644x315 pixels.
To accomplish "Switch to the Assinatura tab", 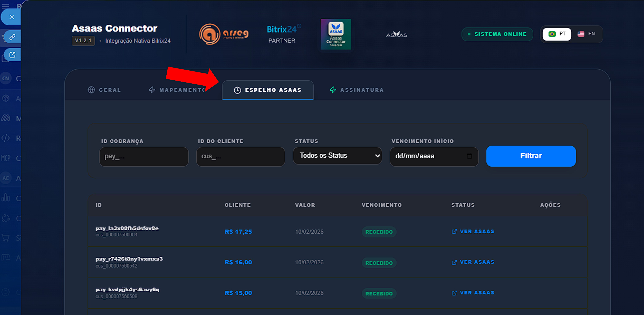I will [x=357, y=90].
